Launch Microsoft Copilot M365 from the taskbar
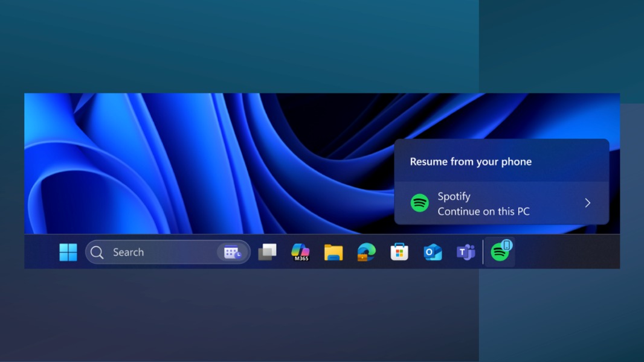 tap(300, 252)
